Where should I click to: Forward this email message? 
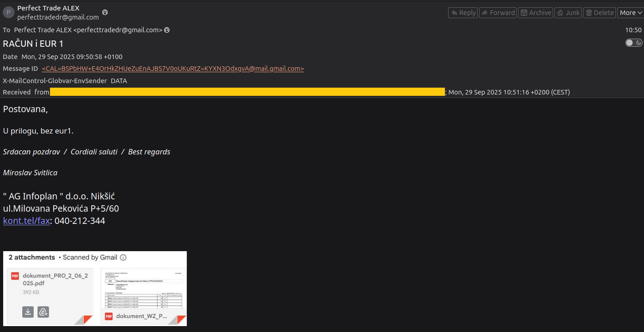pos(498,13)
